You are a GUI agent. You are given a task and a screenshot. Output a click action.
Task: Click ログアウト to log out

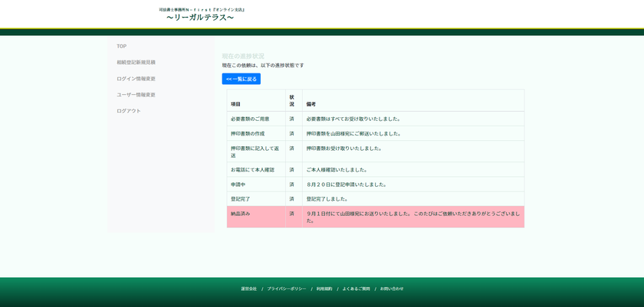[x=129, y=111]
